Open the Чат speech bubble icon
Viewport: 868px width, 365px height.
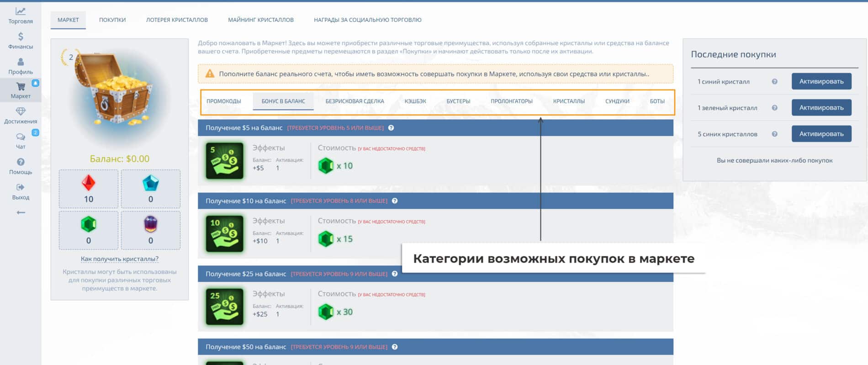[x=21, y=137]
